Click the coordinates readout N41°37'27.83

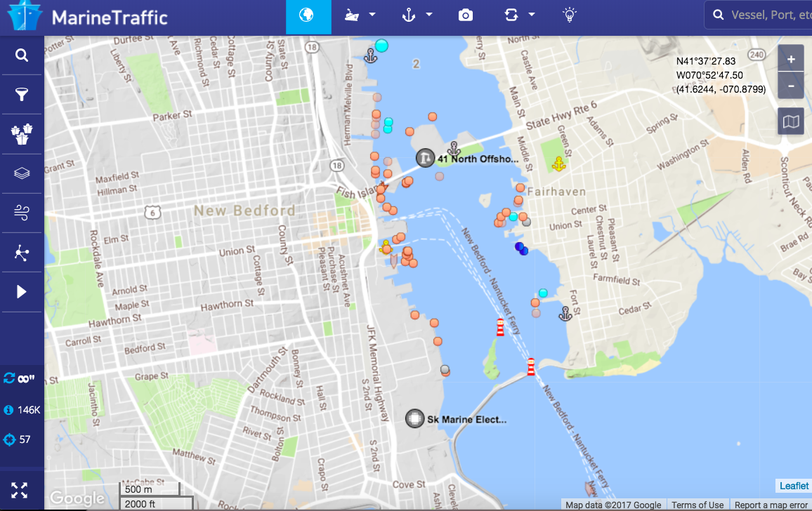tap(706, 61)
